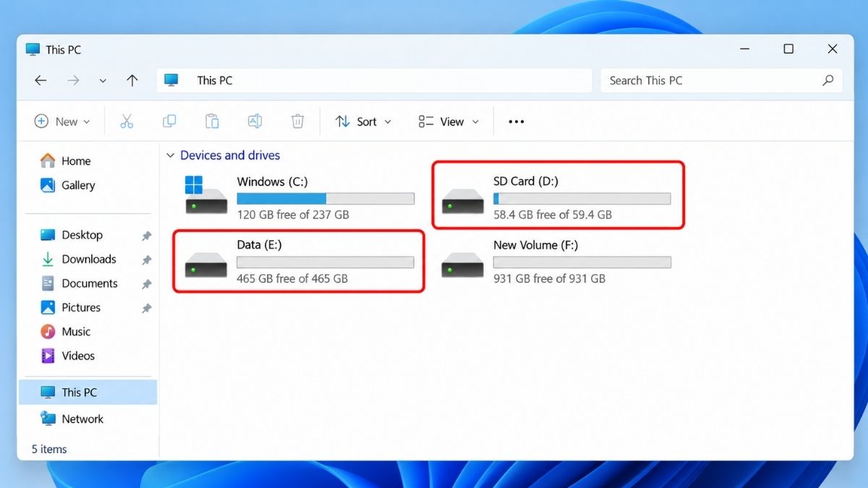Click the This PC address bar

click(374, 80)
